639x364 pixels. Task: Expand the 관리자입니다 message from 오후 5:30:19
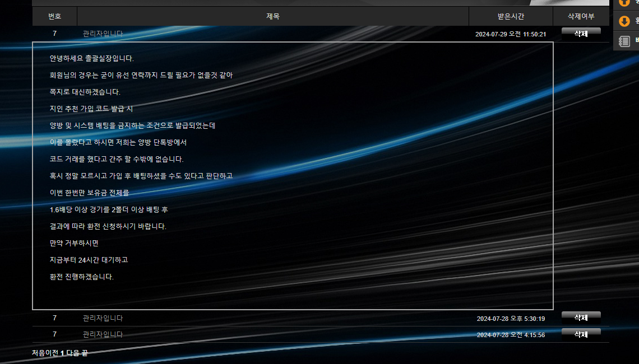point(103,318)
